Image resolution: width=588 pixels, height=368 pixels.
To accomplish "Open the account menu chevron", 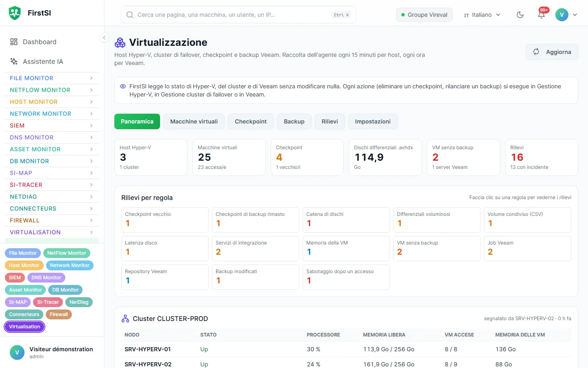I will point(575,15).
